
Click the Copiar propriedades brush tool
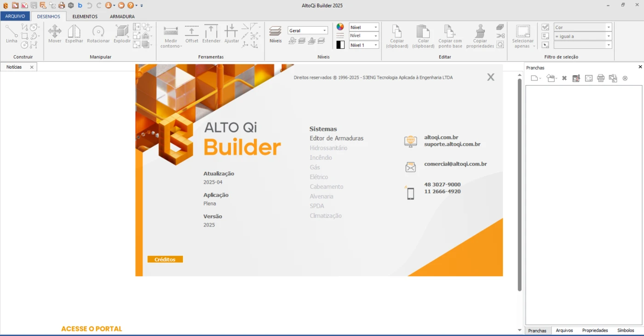pyautogui.click(x=480, y=36)
